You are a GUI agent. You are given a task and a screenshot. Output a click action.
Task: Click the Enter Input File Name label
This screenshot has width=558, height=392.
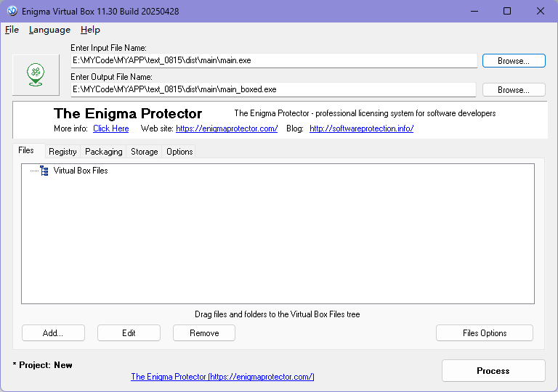click(108, 48)
